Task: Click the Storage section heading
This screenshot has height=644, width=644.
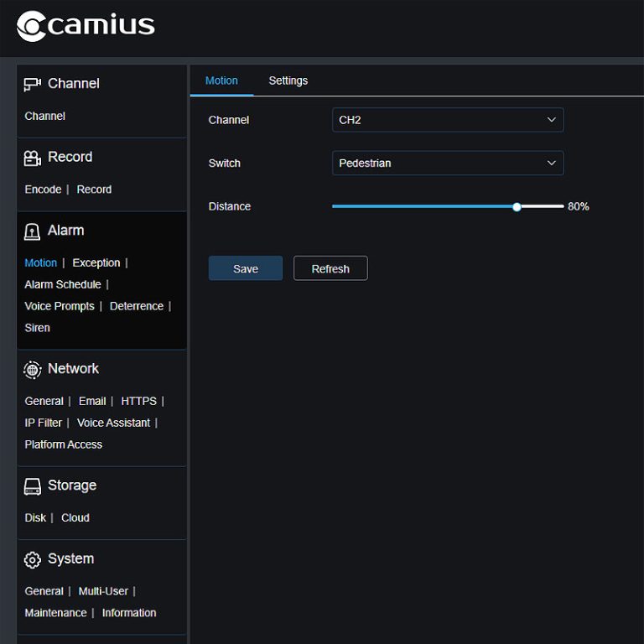Action: pyautogui.click(x=72, y=486)
